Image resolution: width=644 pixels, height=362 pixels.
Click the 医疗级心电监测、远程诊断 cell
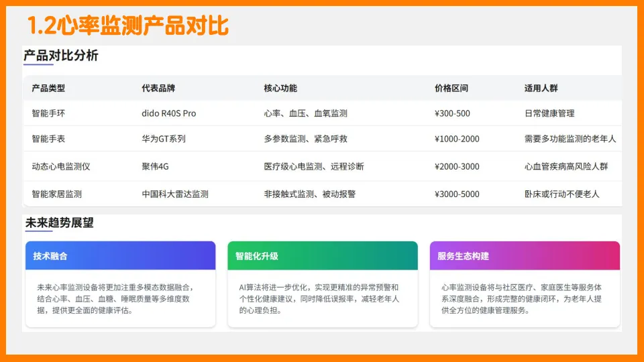click(314, 166)
